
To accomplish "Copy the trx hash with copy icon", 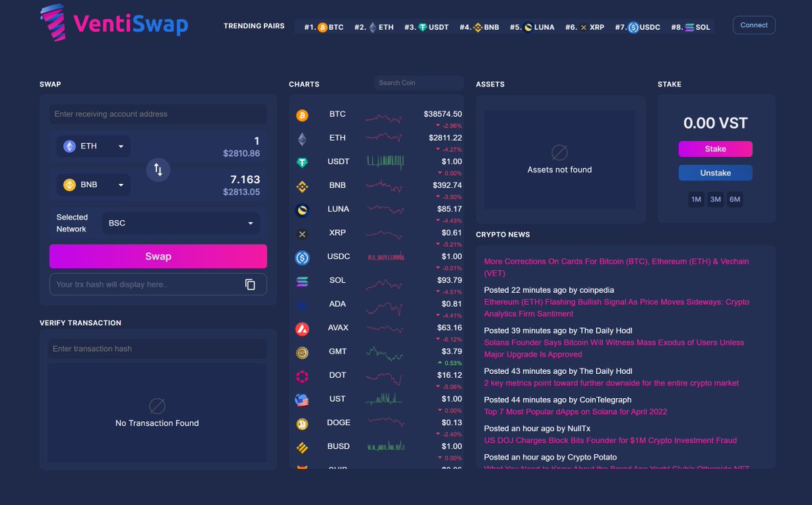I will (x=250, y=285).
